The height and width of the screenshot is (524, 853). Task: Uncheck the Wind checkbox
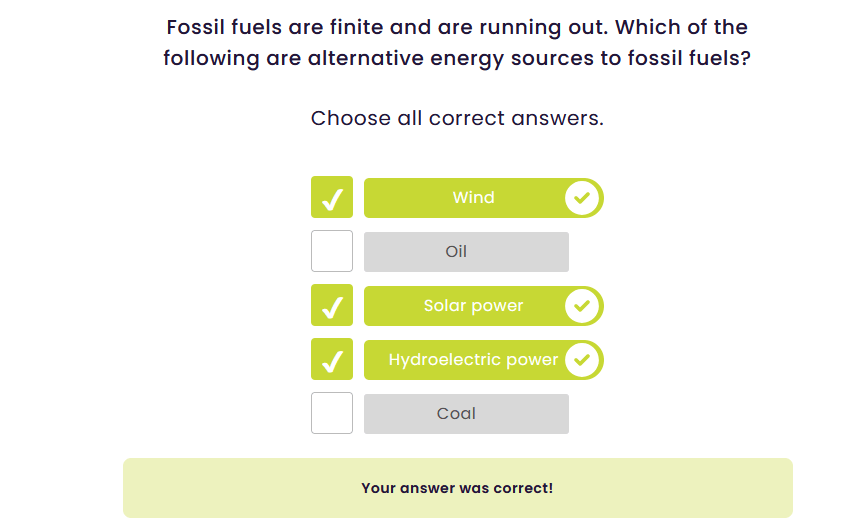(332, 198)
